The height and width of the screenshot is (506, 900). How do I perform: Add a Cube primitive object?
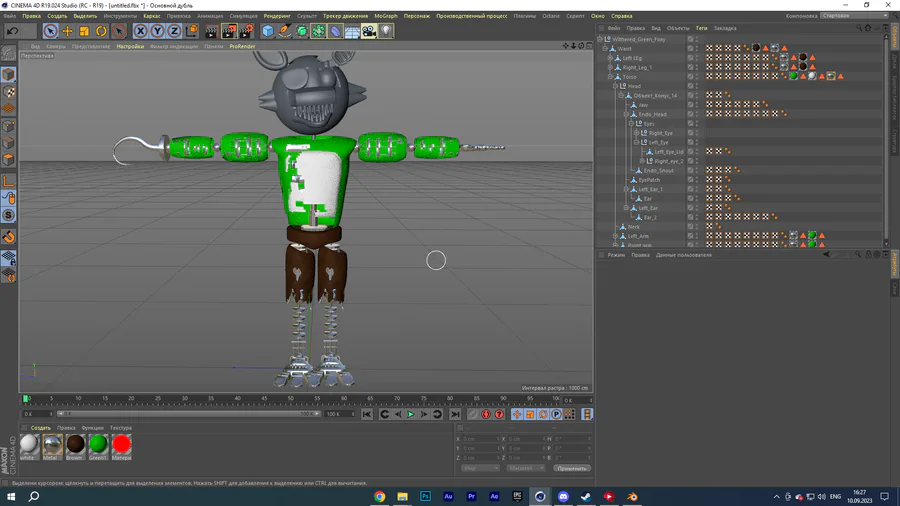(x=268, y=31)
